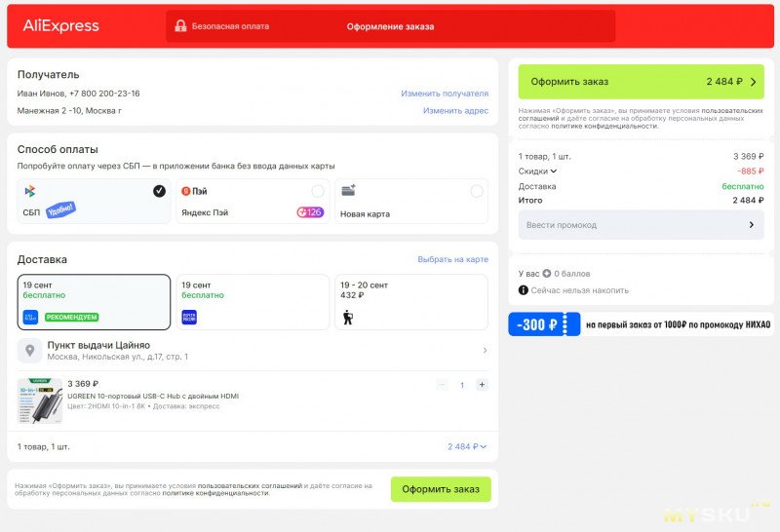
Task: Choose free Cainiao delivery 19 сент card
Action: [94, 302]
